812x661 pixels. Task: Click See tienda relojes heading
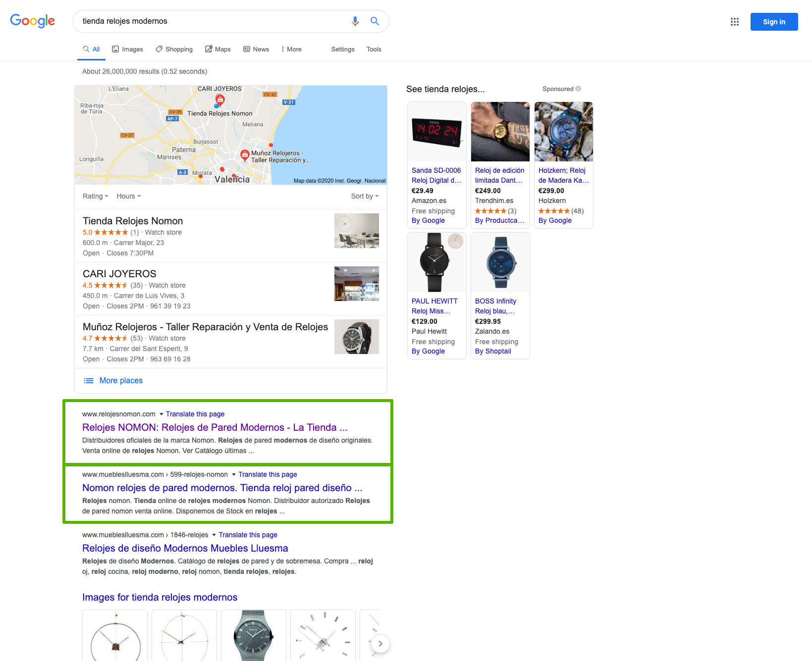pyautogui.click(x=445, y=89)
